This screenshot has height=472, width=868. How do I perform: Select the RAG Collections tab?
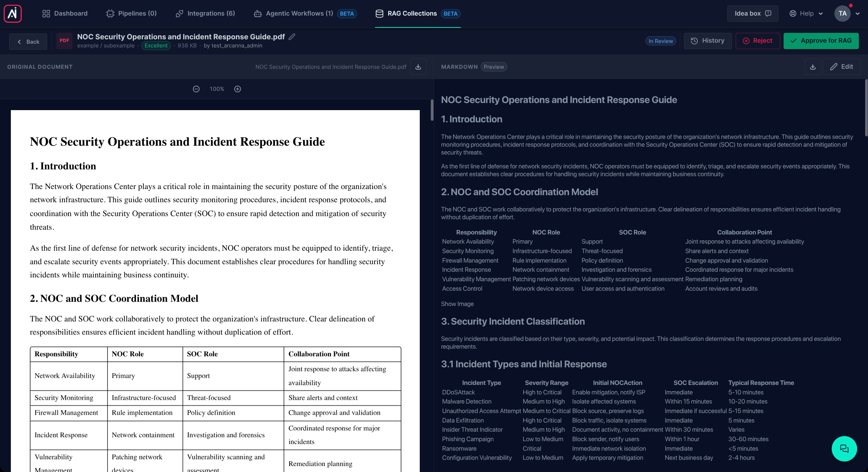coord(418,14)
